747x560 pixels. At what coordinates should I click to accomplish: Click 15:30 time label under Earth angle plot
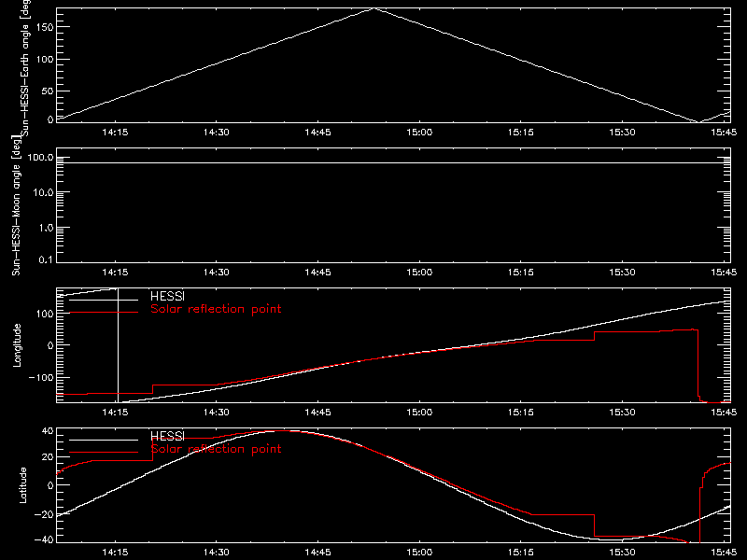622,133
